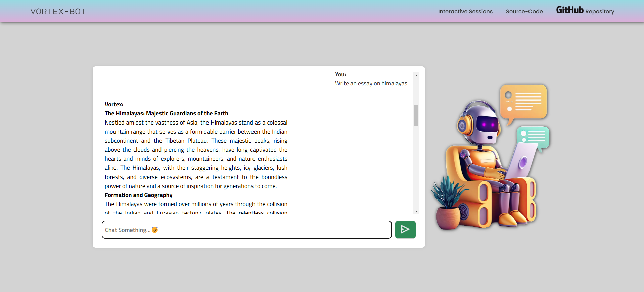Click the GitHub logo text in navbar

click(569, 10)
